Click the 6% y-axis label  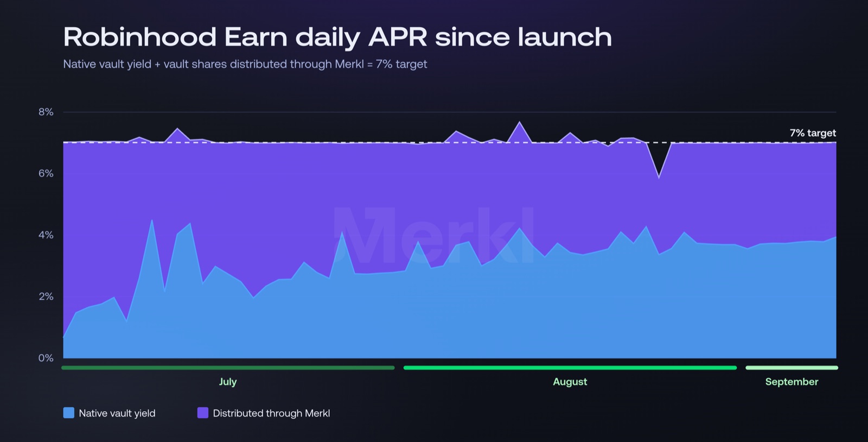(x=46, y=173)
